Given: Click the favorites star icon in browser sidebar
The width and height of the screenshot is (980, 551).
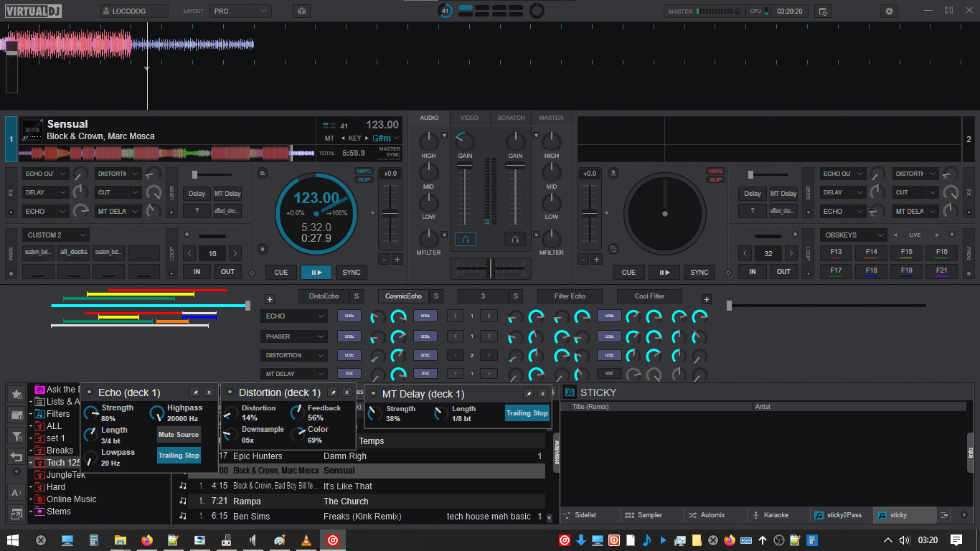Looking at the screenshot, I should [17, 393].
